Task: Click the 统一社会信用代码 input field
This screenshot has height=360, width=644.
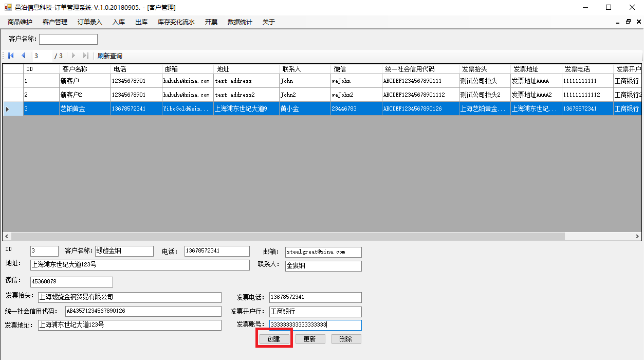Action: (143, 311)
